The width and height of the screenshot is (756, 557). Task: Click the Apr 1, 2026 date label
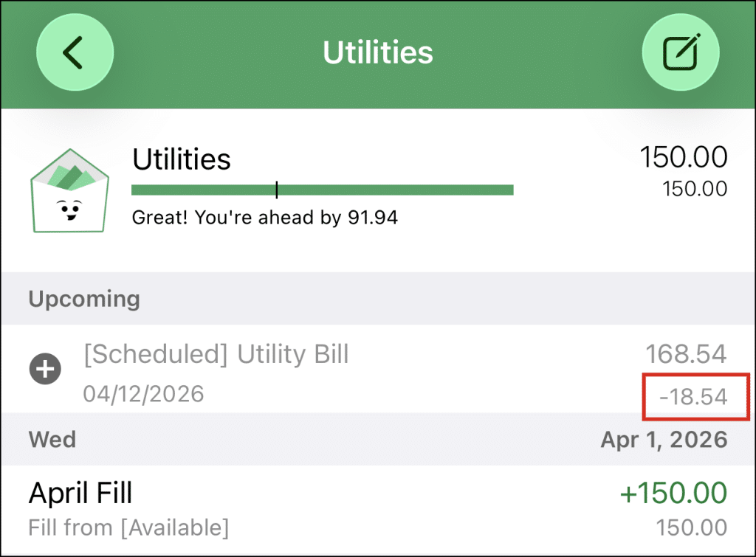664,440
